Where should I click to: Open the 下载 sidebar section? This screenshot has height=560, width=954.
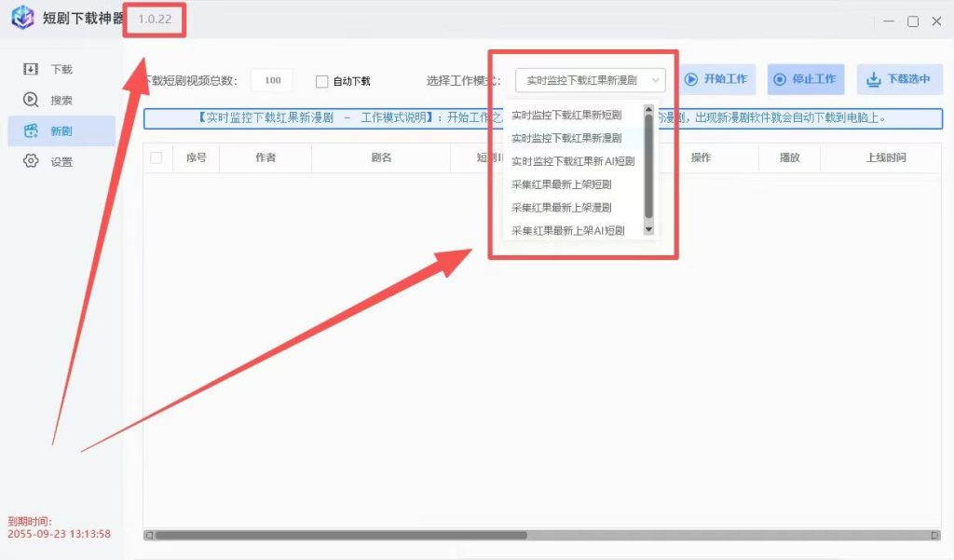[61, 69]
